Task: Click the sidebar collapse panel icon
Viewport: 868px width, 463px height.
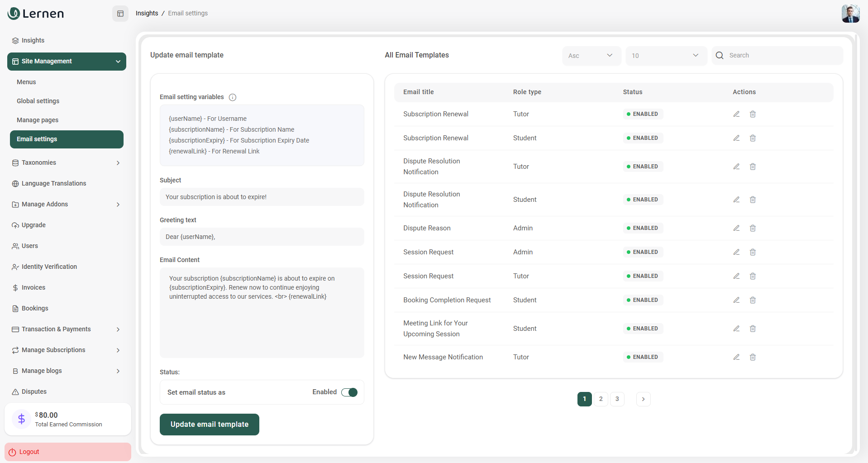Action: pyautogui.click(x=120, y=14)
